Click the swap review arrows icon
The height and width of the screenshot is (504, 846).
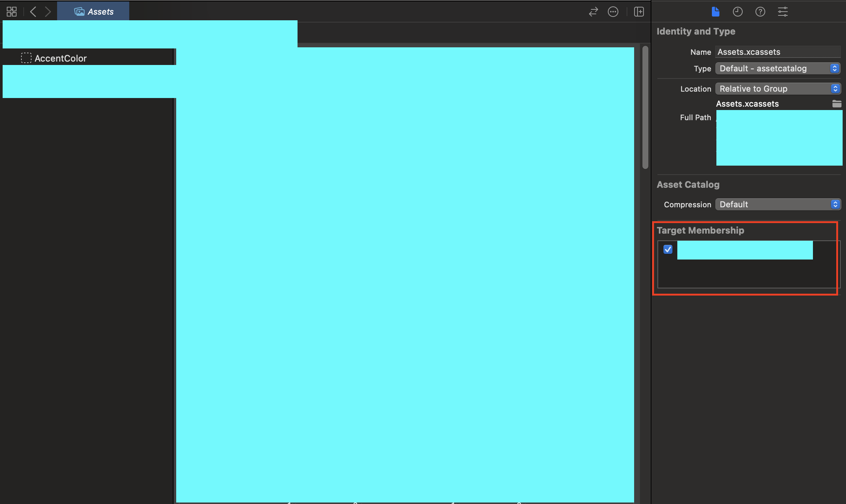[x=593, y=12]
